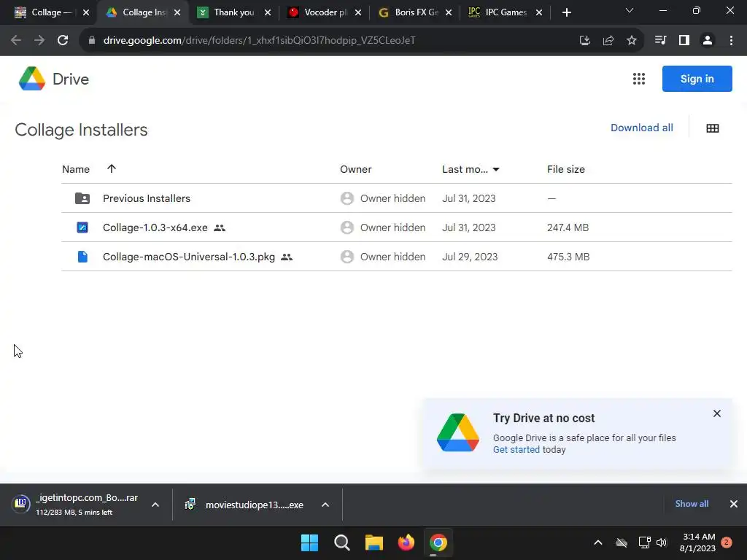Click the Get started link
Image resolution: width=747 pixels, height=560 pixels.
[516, 449]
